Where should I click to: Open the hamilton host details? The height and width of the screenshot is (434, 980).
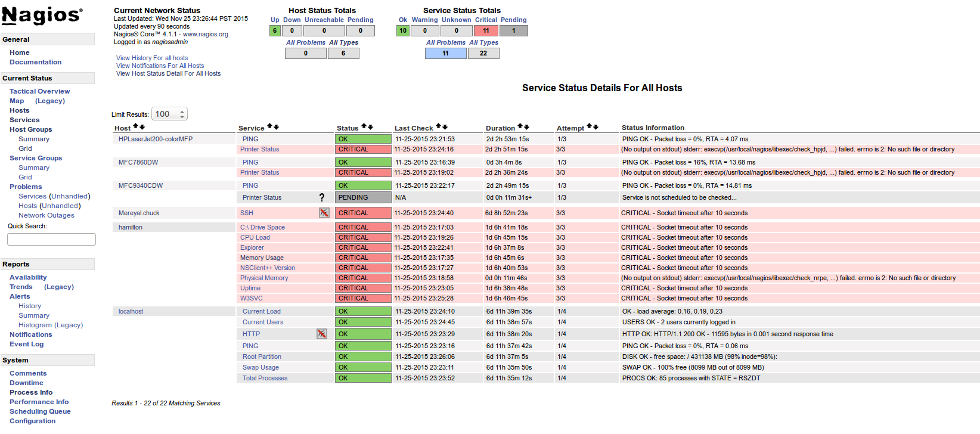(x=131, y=227)
